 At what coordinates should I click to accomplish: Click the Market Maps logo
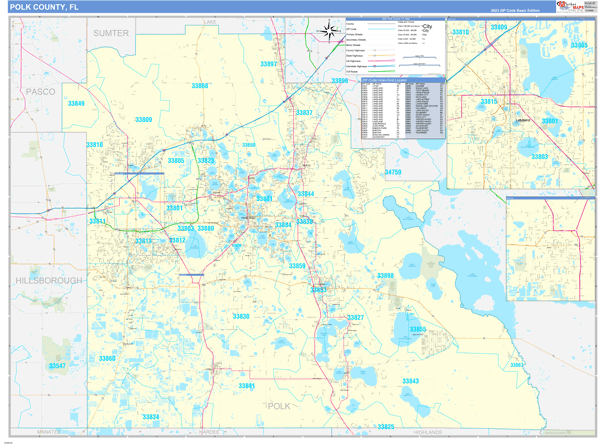pyautogui.click(x=572, y=7)
